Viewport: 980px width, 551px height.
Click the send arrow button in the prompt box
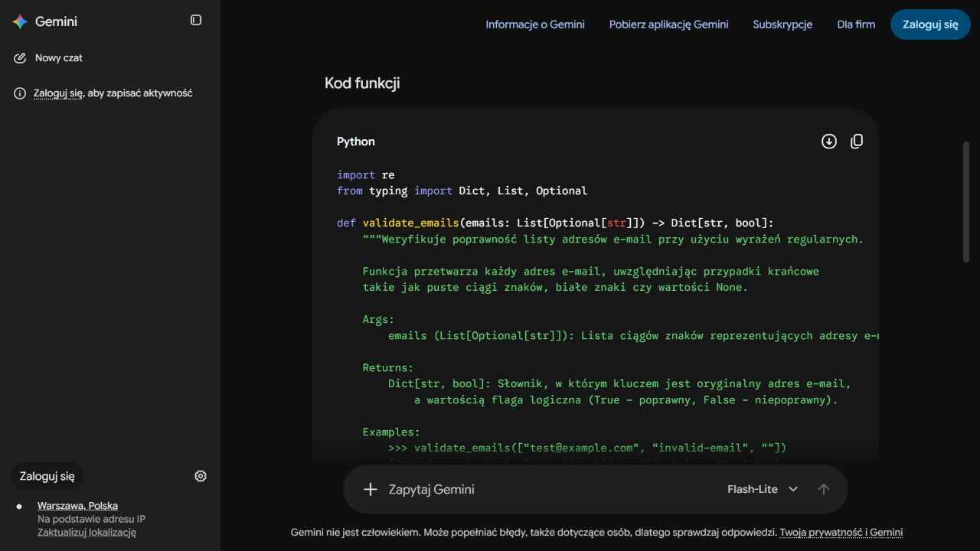click(824, 489)
